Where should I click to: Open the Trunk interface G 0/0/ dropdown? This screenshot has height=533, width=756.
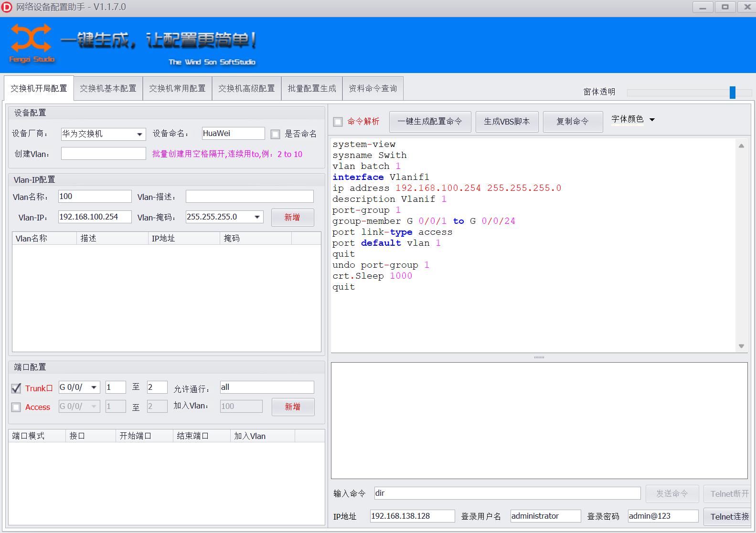pos(94,387)
